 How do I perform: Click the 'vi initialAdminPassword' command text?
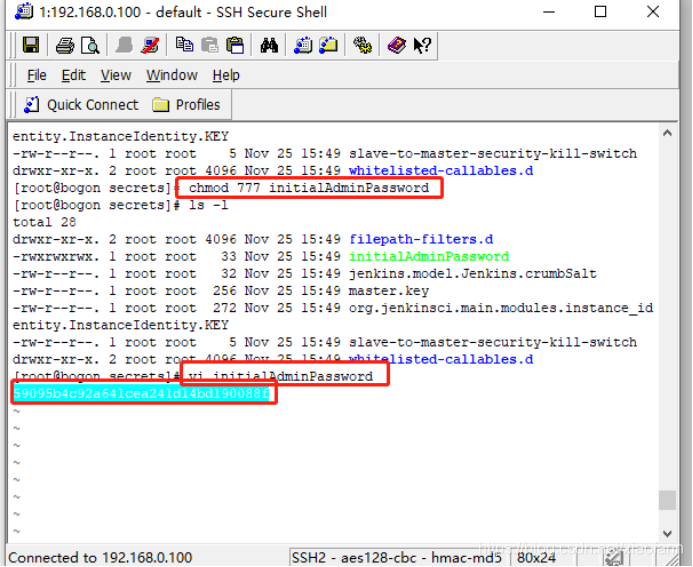[x=281, y=377]
